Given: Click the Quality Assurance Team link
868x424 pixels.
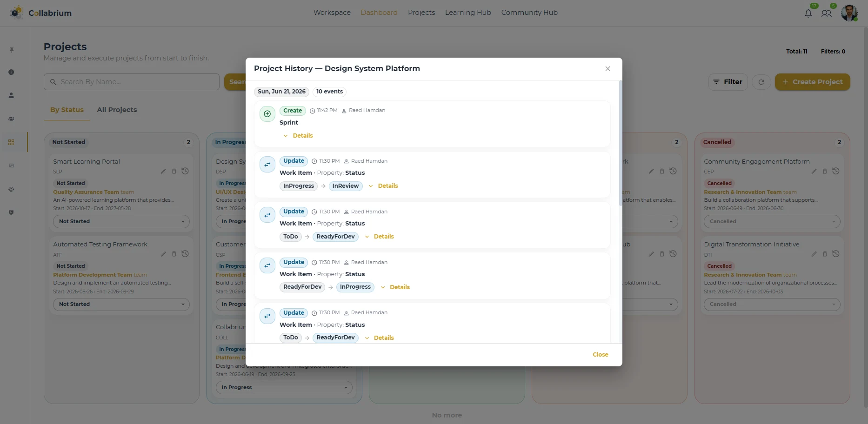Looking at the screenshot, I should click(x=86, y=192).
